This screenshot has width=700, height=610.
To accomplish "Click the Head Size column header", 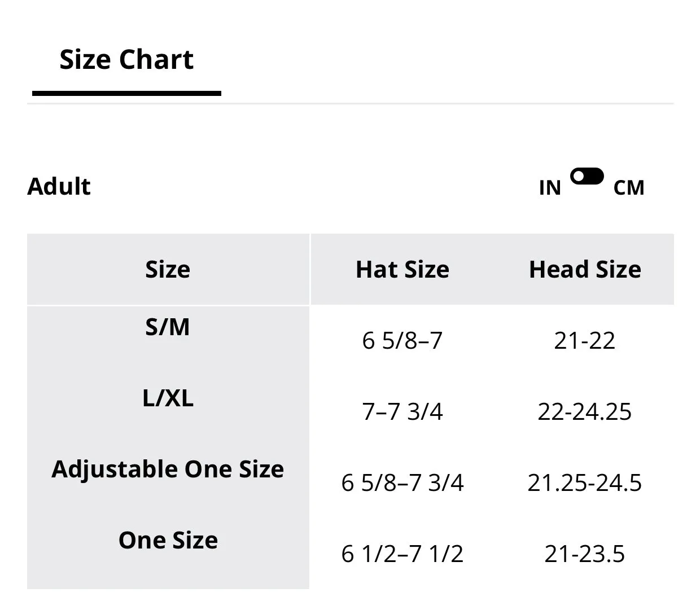I will (x=585, y=269).
